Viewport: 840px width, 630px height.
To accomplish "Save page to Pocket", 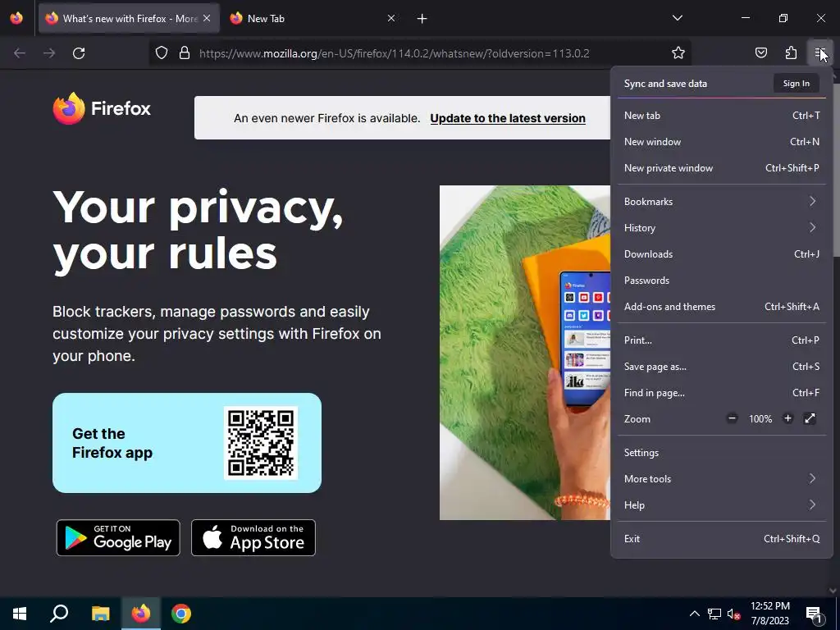I will [760, 52].
